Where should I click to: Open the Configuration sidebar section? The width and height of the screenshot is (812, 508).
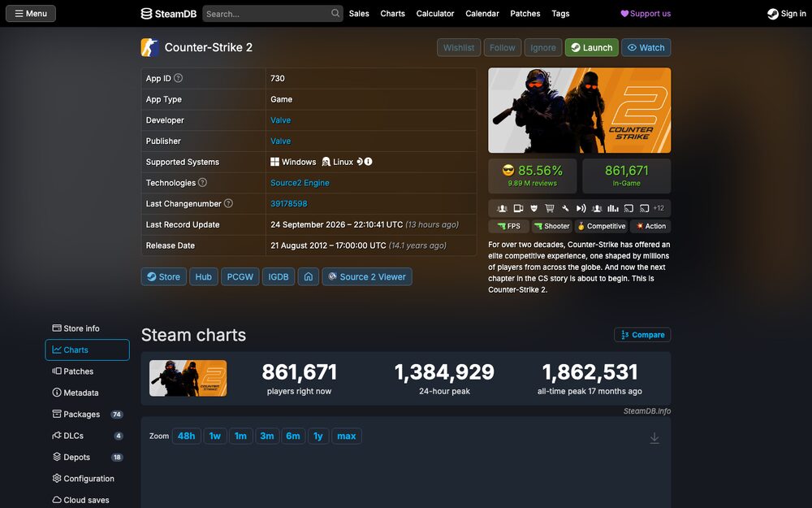tap(87, 479)
